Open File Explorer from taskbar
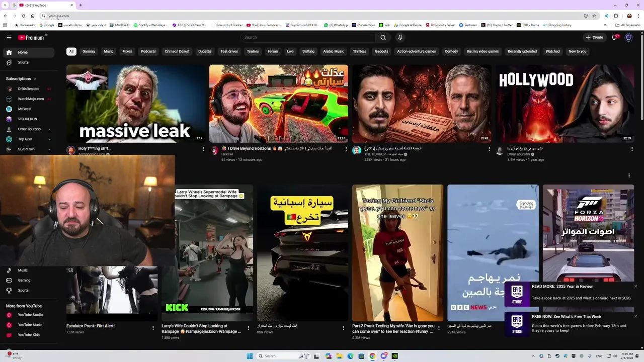Image resolution: width=644 pixels, height=362 pixels. [x=339, y=356]
